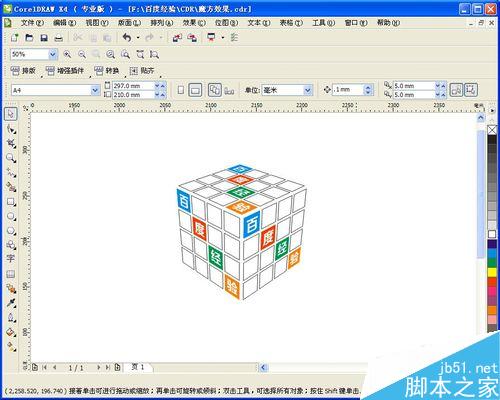
Task: Click the 贴齐 toolbar button
Action: (x=142, y=71)
